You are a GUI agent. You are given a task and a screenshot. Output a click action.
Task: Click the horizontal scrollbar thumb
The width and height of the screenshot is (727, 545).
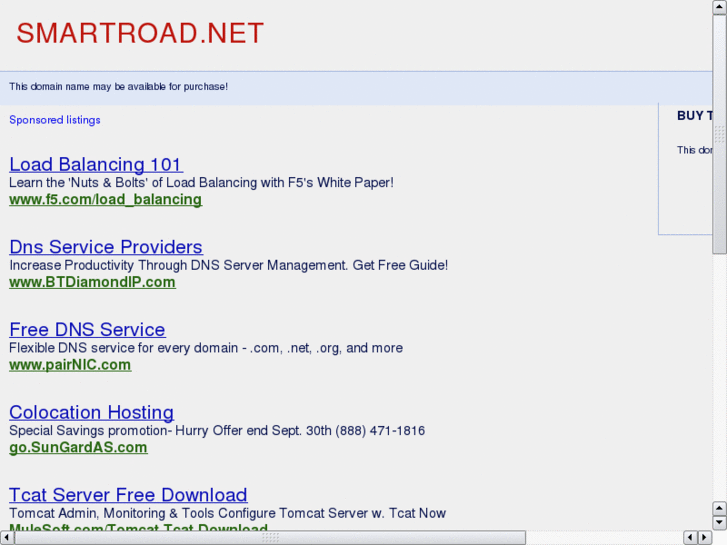(270, 538)
